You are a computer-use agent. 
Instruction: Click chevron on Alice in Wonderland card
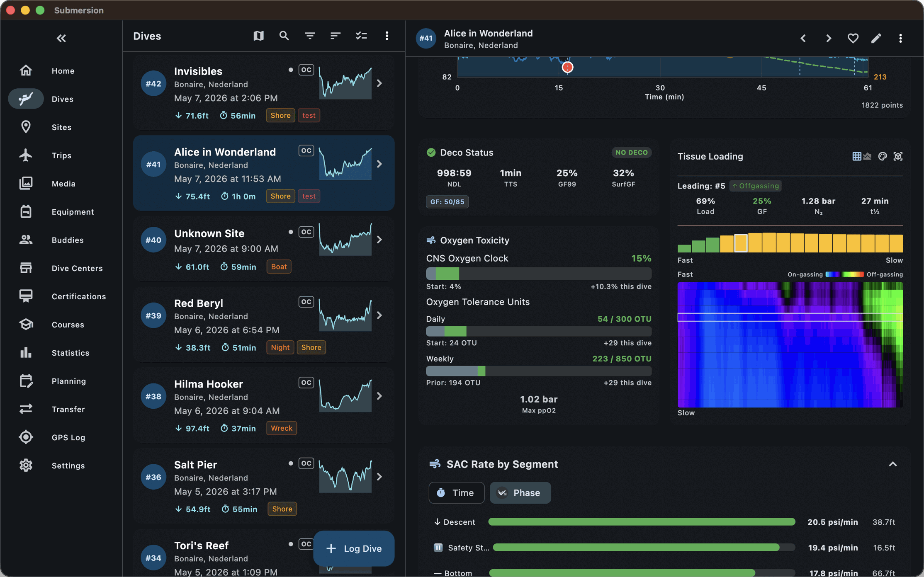379,164
